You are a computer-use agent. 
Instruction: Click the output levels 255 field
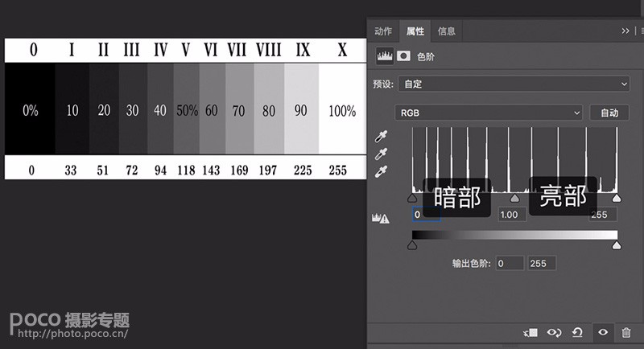(x=542, y=263)
